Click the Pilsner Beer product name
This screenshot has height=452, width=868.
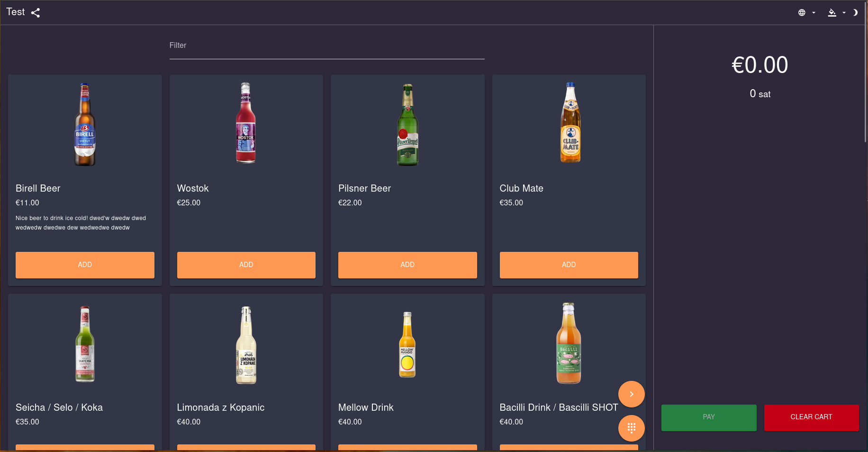coord(364,188)
